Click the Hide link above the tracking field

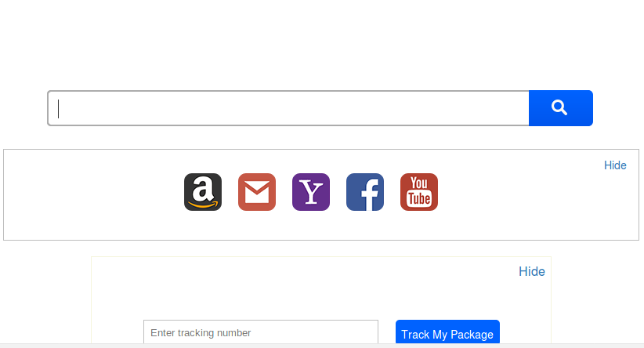[531, 272]
